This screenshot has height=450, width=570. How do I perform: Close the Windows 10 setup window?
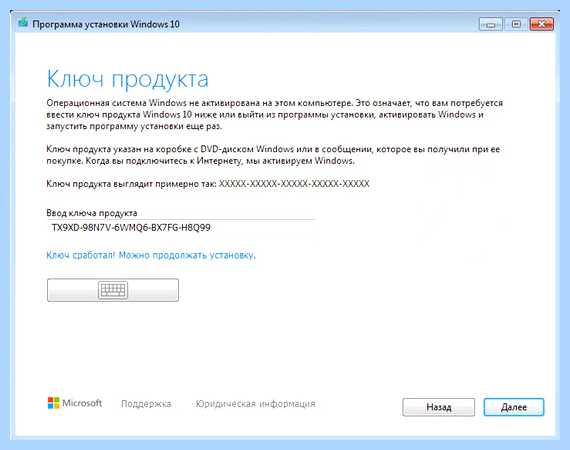[541, 24]
